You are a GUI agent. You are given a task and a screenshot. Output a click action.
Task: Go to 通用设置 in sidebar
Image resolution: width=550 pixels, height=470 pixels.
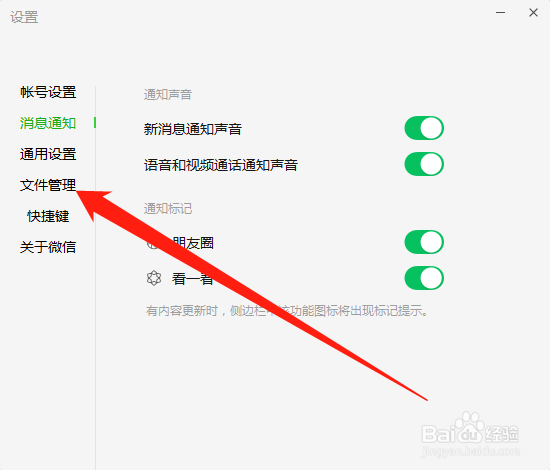pyautogui.click(x=48, y=154)
